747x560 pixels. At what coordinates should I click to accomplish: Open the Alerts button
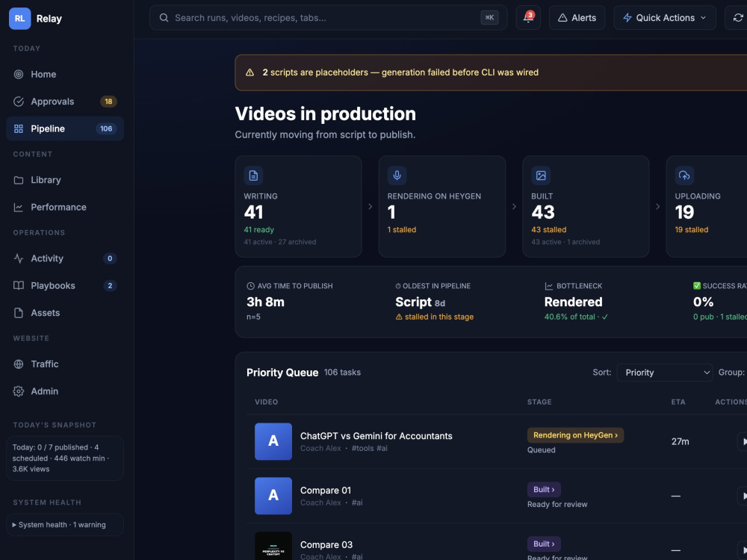click(x=577, y=18)
